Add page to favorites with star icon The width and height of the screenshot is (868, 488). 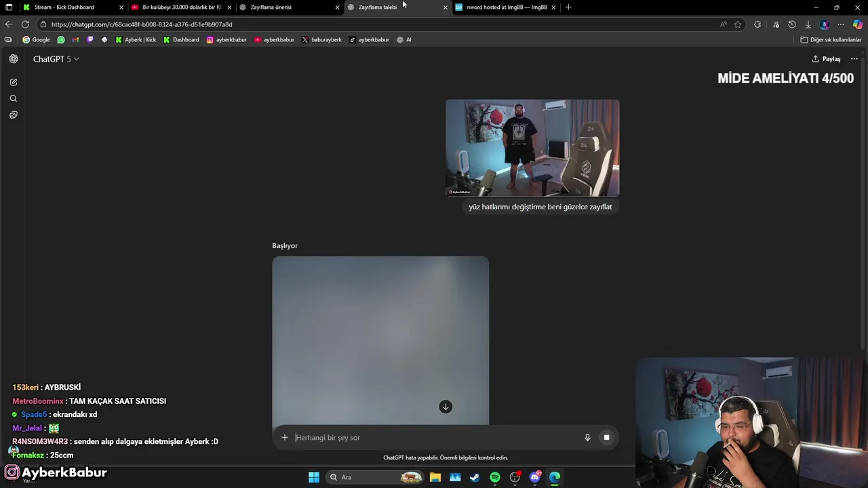[x=738, y=24]
